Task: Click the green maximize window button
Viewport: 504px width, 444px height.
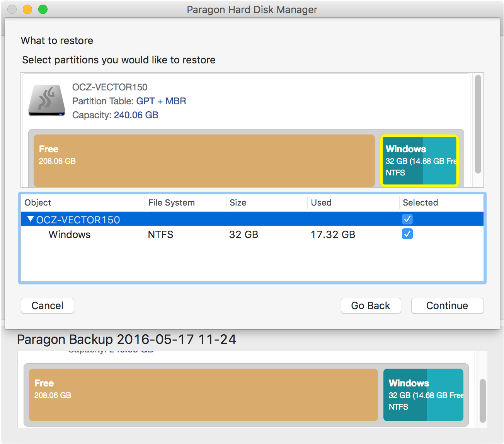Action: (43, 9)
